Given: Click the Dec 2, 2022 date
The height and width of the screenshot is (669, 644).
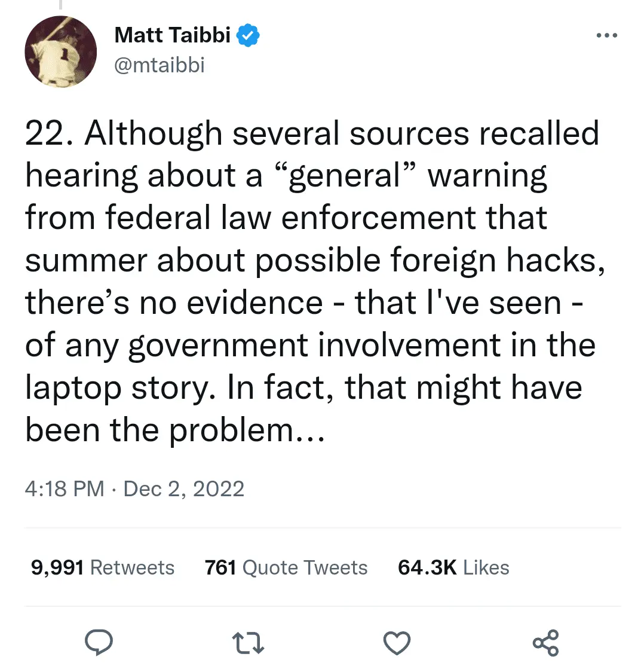Looking at the screenshot, I should pyautogui.click(x=184, y=488).
